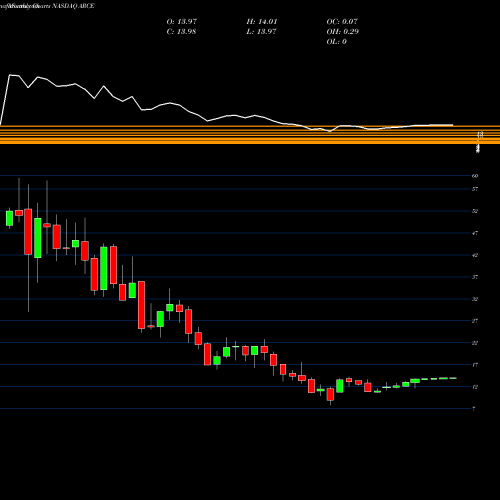Viewport: 500px width, 500px height.
Task: Click the 17 price axis label
Action: [475, 365]
